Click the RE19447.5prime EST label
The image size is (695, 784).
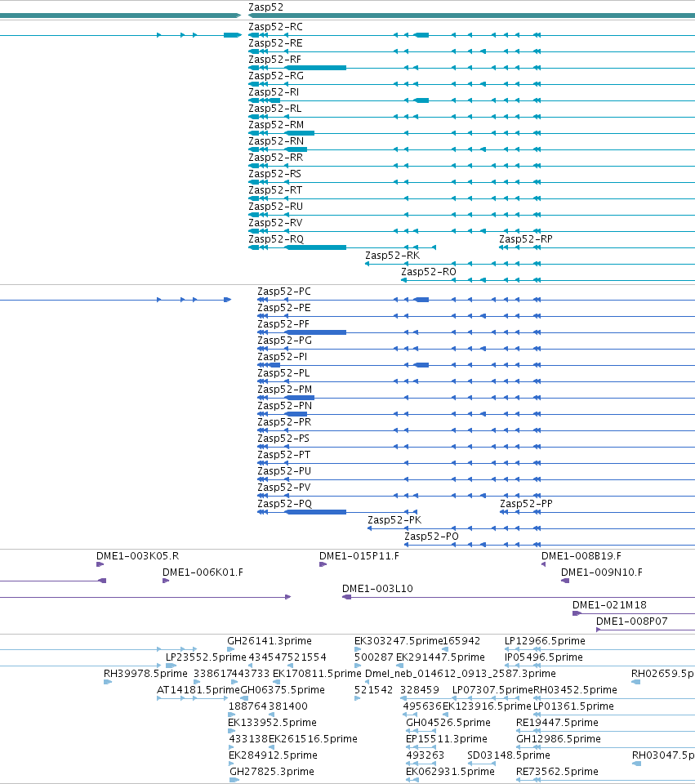557,723
